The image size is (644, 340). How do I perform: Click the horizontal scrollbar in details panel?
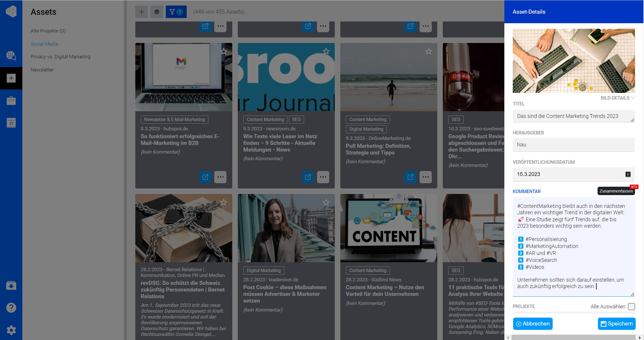[x=574, y=338]
